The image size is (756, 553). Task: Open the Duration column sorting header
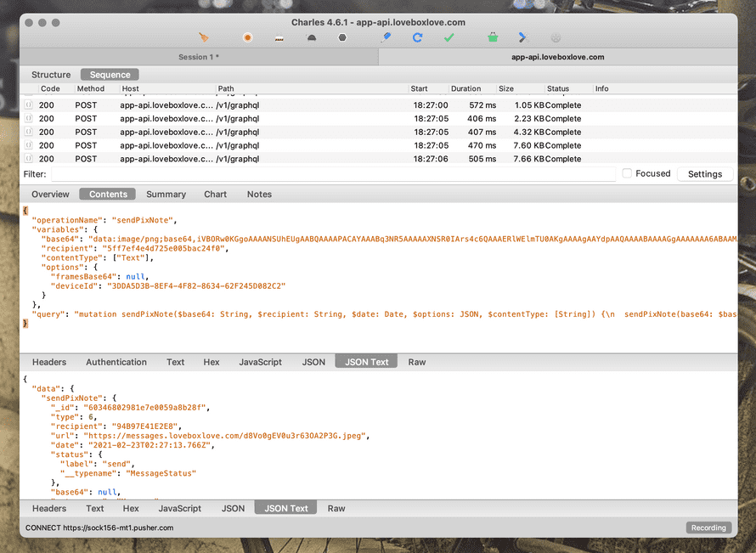coord(465,88)
